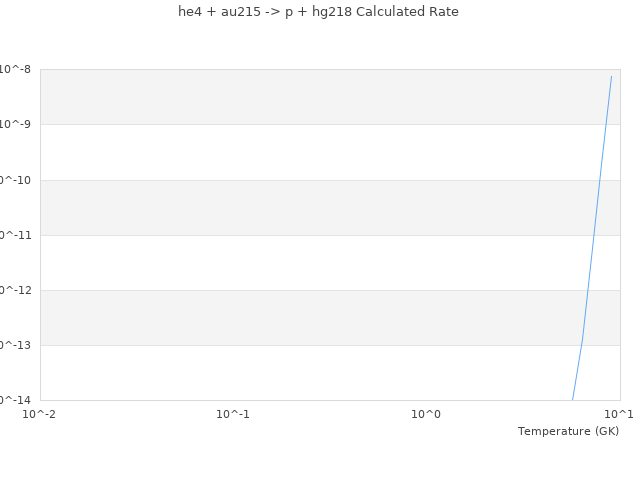This screenshot has width=640, height=480.
Task: Click the gray band between 10^-8 and 10^-9
Action: click(x=300, y=97)
